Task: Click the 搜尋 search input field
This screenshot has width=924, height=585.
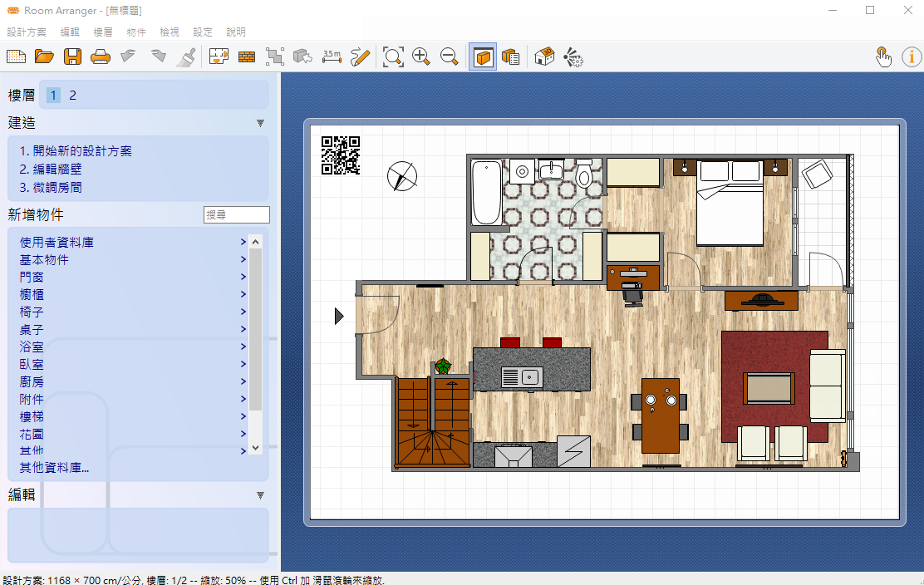Action: click(x=237, y=215)
